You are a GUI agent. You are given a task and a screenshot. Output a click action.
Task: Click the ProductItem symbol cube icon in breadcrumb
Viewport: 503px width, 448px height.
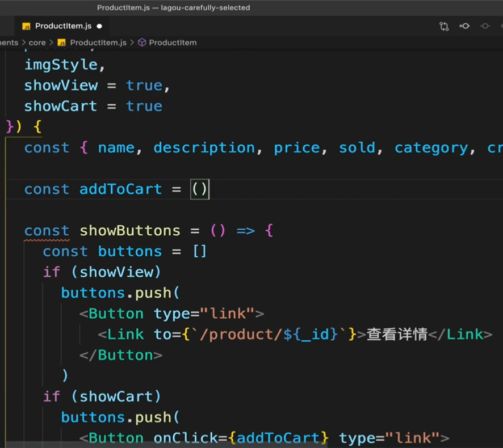click(x=142, y=43)
